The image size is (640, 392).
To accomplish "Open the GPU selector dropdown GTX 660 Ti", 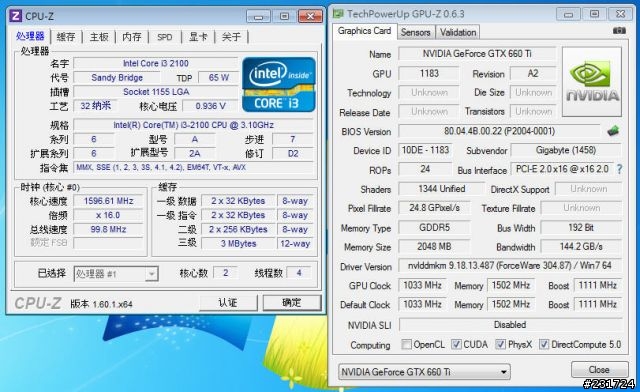I will click(x=424, y=372).
